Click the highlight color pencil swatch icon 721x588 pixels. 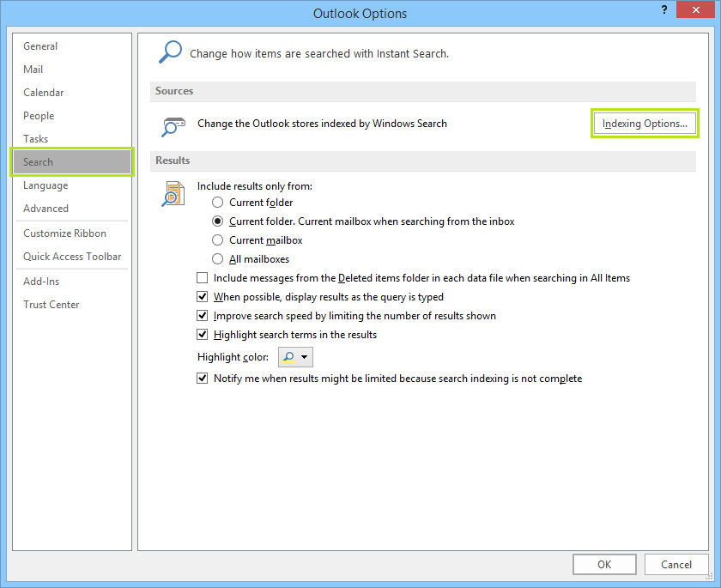point(289,357)
